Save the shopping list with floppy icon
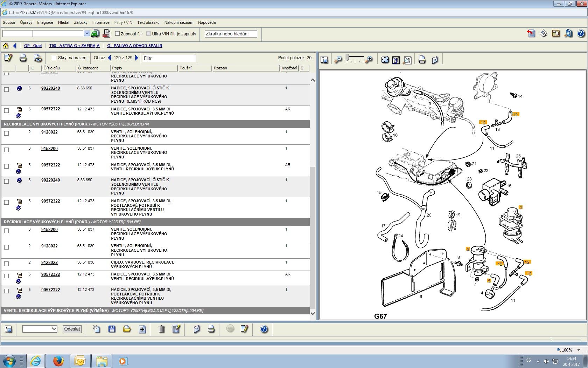 click(x=112, y=329)
